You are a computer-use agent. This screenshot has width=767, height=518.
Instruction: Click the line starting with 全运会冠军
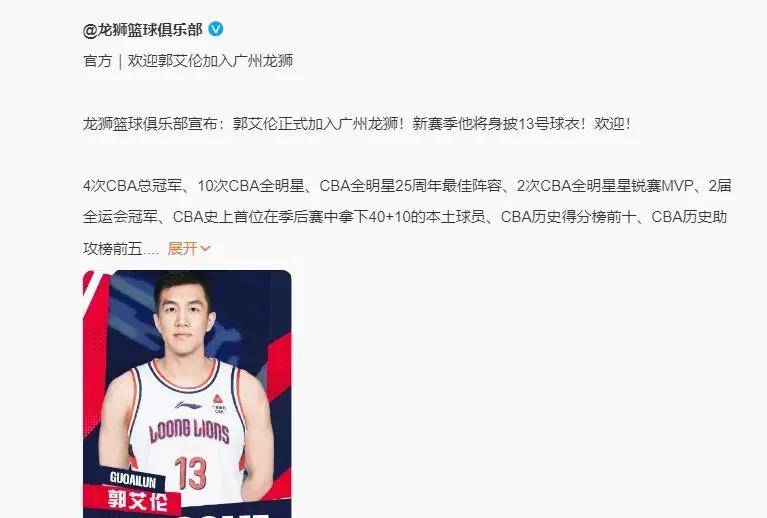pos(405,217)
